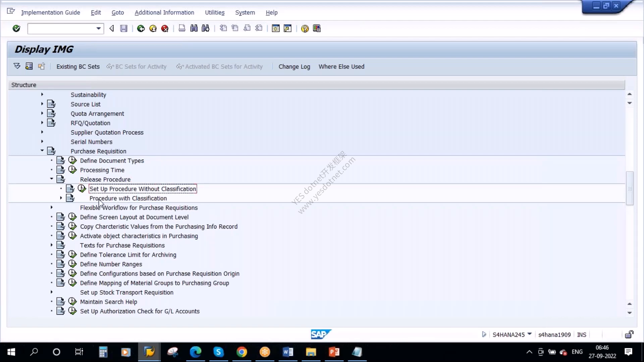Expand Set up Stock Transport Requisition node

[x=51, y=292]
